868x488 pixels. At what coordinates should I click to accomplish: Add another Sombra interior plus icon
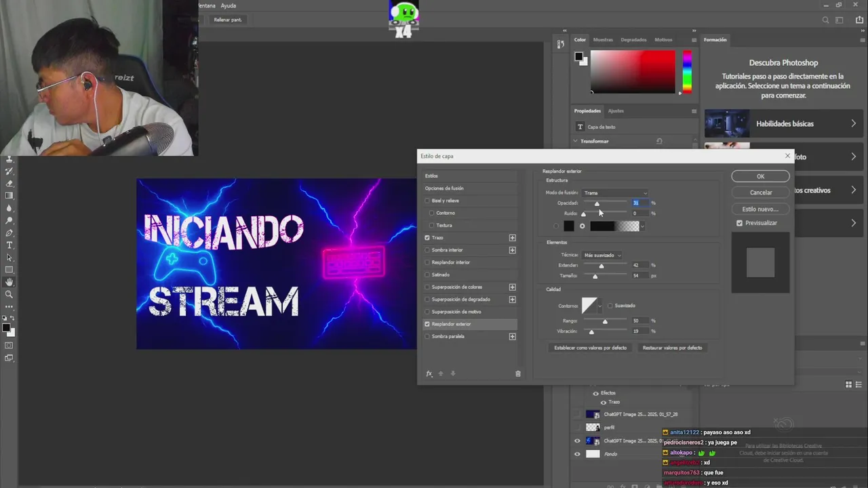click(x=512, y=250)
